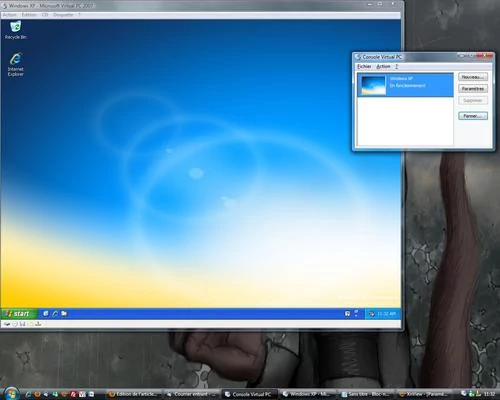Launch Internet Explorer from XP quick launch
Viewport: 500px width, 400px height.
pyautogui.click(x=55, y=314)
